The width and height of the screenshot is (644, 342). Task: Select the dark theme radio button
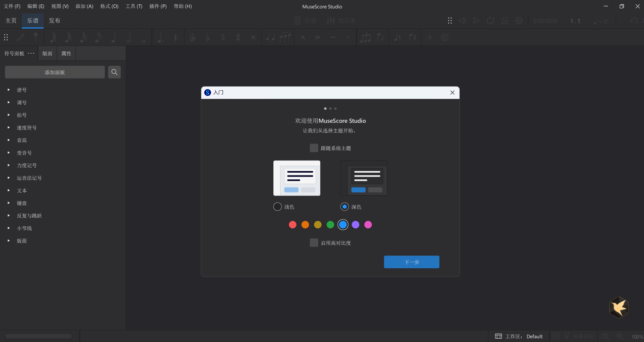pyautogui.click(x=344, y=207)
